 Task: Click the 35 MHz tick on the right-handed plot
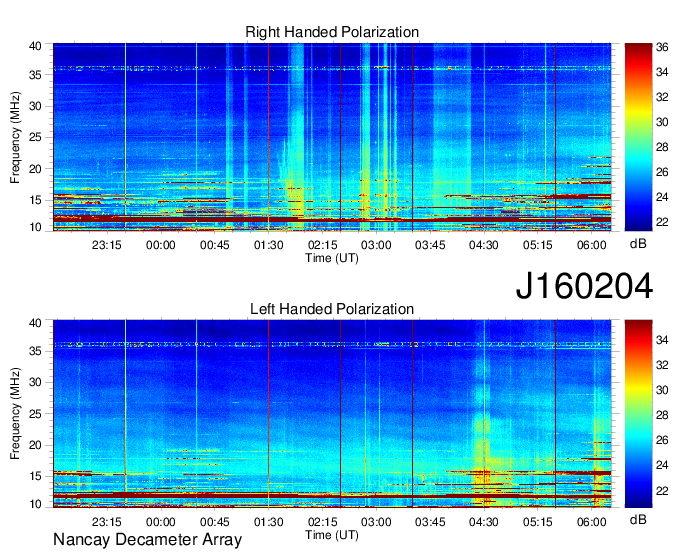(x=35, y=75)
